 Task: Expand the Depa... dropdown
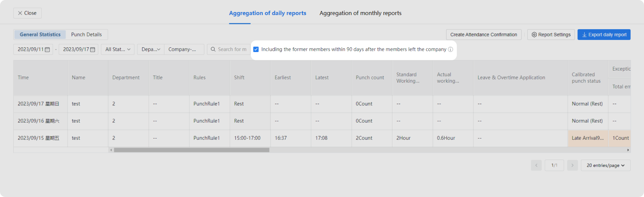[x=151, y=49]
